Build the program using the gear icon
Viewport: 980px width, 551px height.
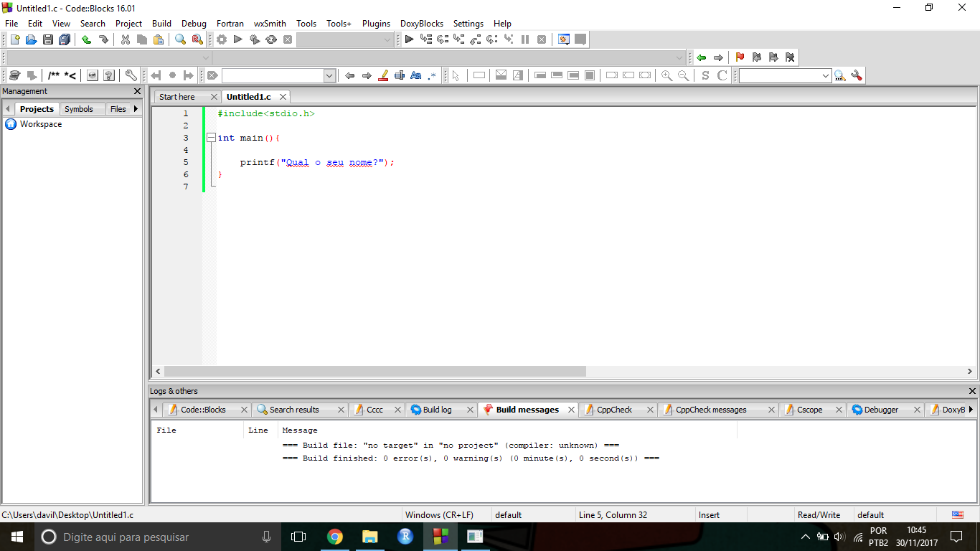222,39
